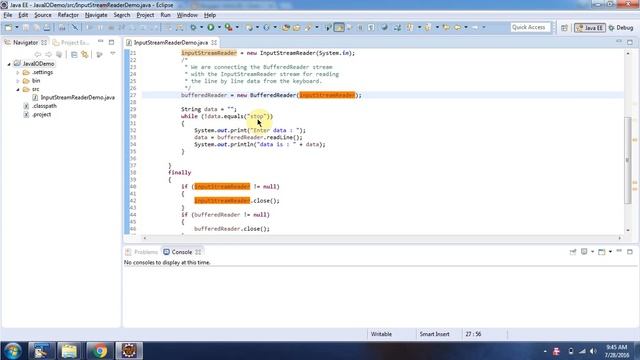This screenshot has width=640, height=360.
Task: Minimize the Console panel
Action: tap(619, 251)
